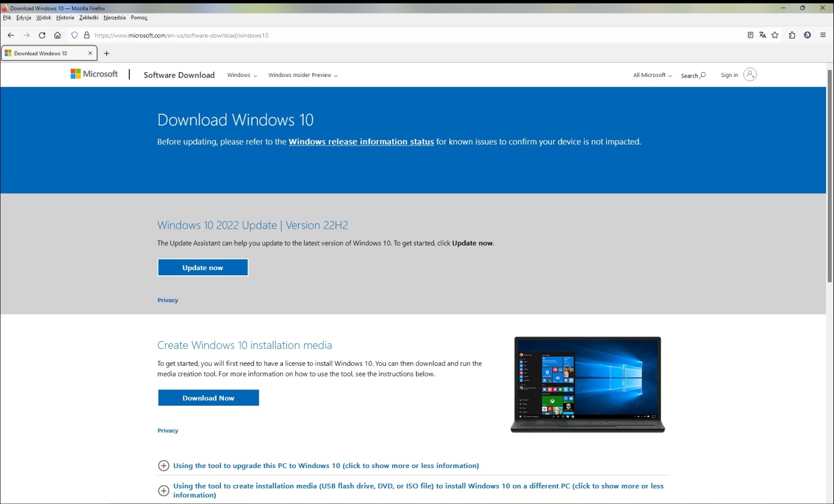The width and height of the screenshot is (834, 504).
Task: Toggle reader view icon
Action: coord(750,35)
